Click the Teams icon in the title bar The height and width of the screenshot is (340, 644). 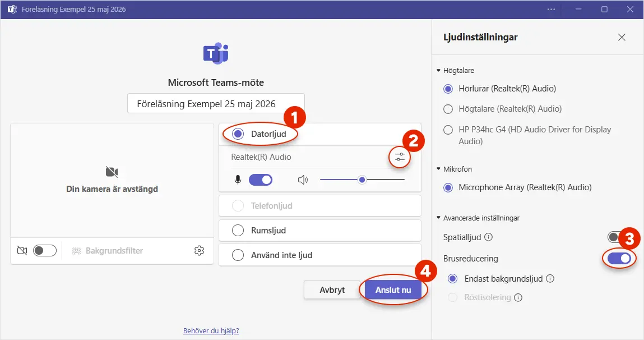12,9
